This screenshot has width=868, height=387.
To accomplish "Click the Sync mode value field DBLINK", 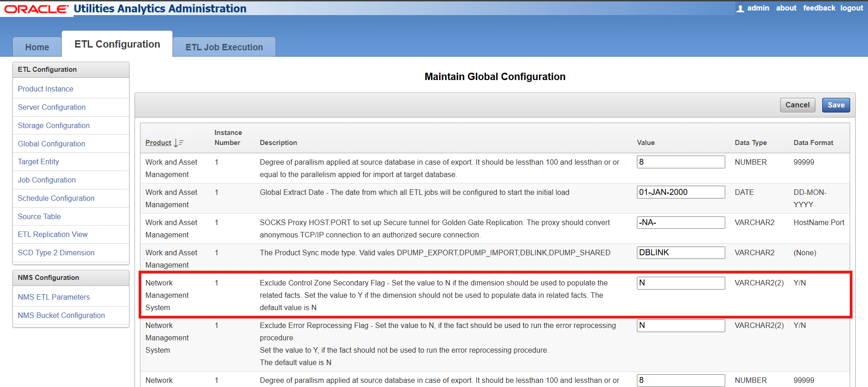I will pyautogui.click(x=681, y=253).
